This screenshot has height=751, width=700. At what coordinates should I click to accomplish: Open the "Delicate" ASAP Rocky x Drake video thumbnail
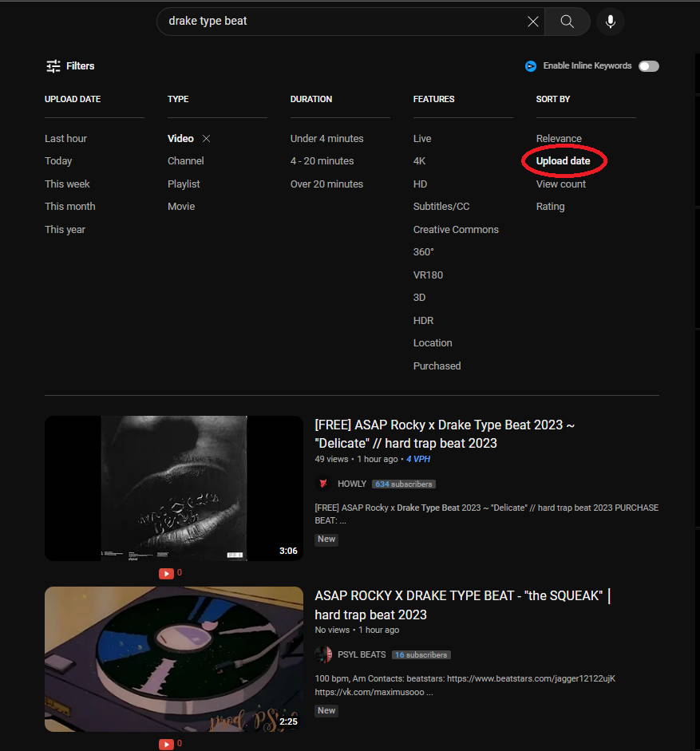tap(174, 488)
